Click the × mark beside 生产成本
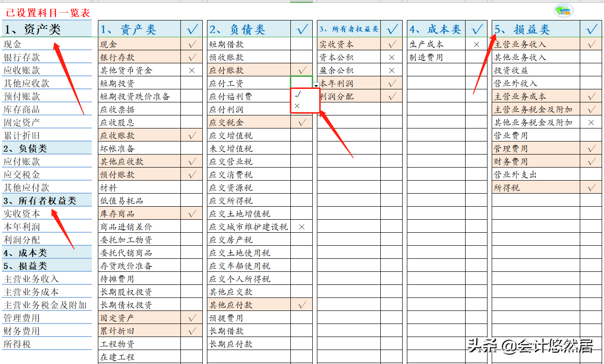This screenshot has width=604, height=364. pos(476,44)
